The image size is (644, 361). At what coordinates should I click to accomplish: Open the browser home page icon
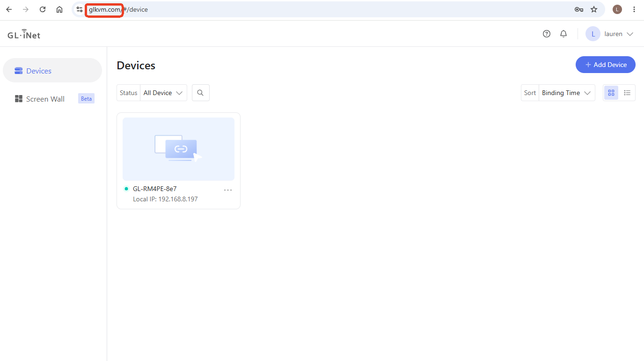coord(59,9)
